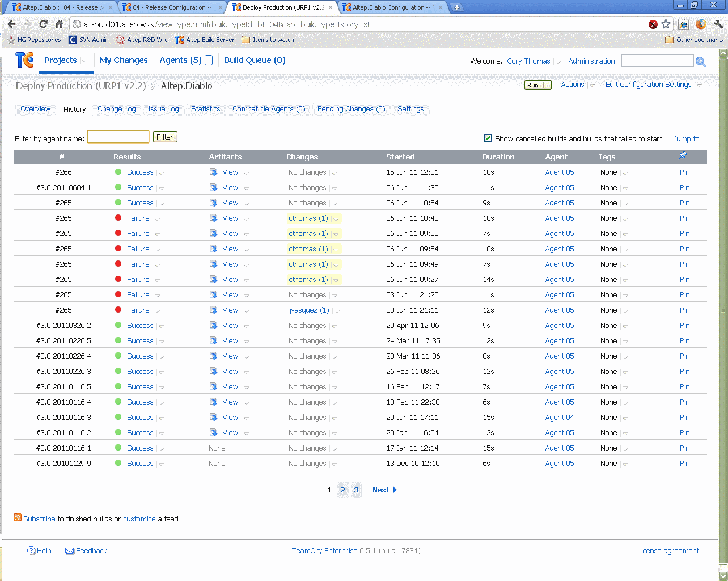
Task: Open the Items to watch bookmark folder
Action: pos(268,40)
